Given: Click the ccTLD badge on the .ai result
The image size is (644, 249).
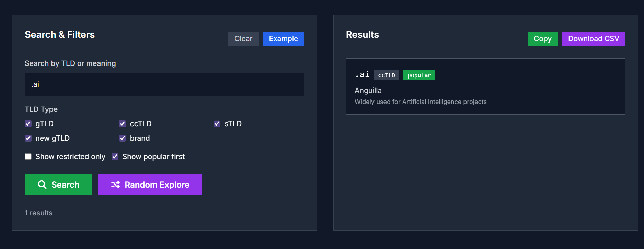Looking at the screenshot, I should click(x=387, y=75).
